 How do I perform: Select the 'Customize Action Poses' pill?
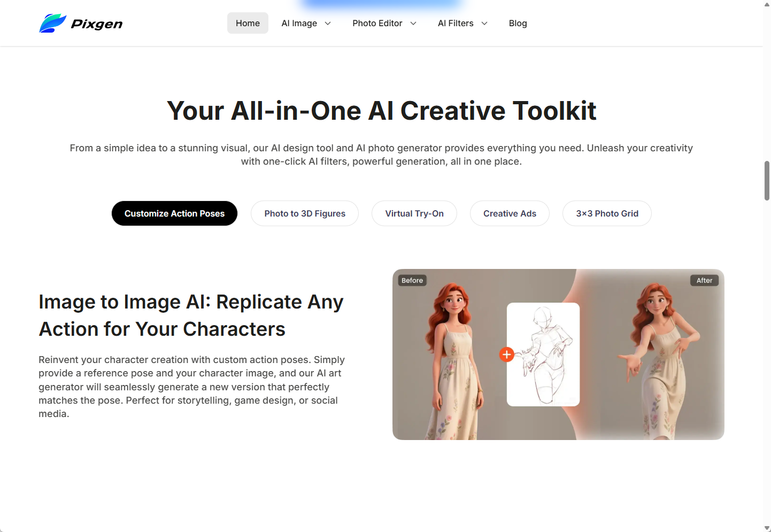coord(174,213)
